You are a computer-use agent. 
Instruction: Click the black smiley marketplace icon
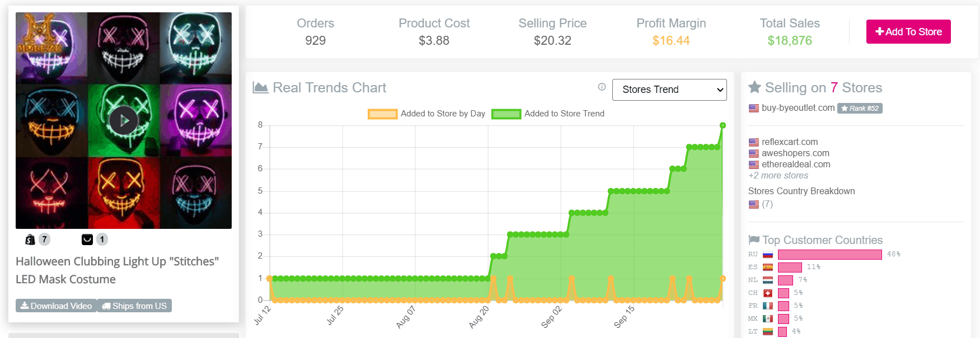pyautogui.click(x=87, y=240)
